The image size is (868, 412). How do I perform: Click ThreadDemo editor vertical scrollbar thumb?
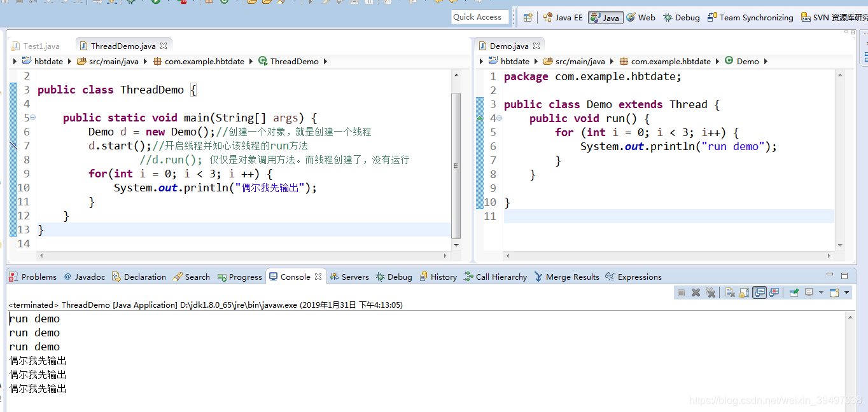456,165
